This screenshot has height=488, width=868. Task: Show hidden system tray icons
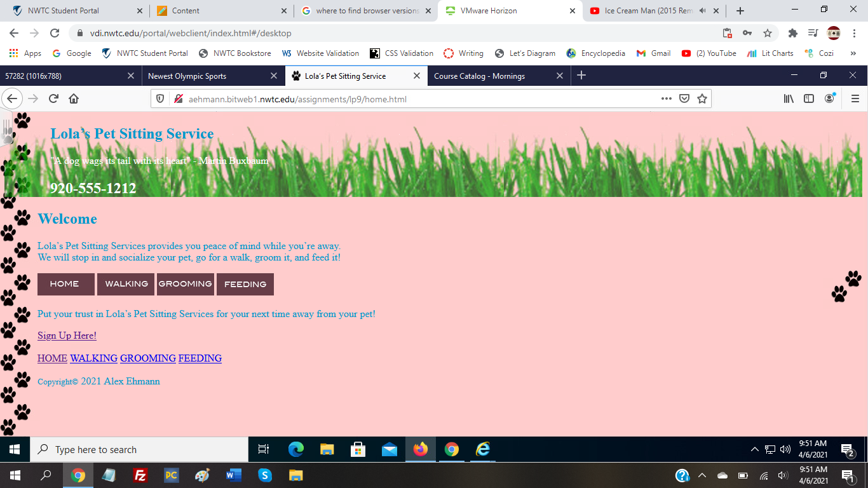coord(755,449)
